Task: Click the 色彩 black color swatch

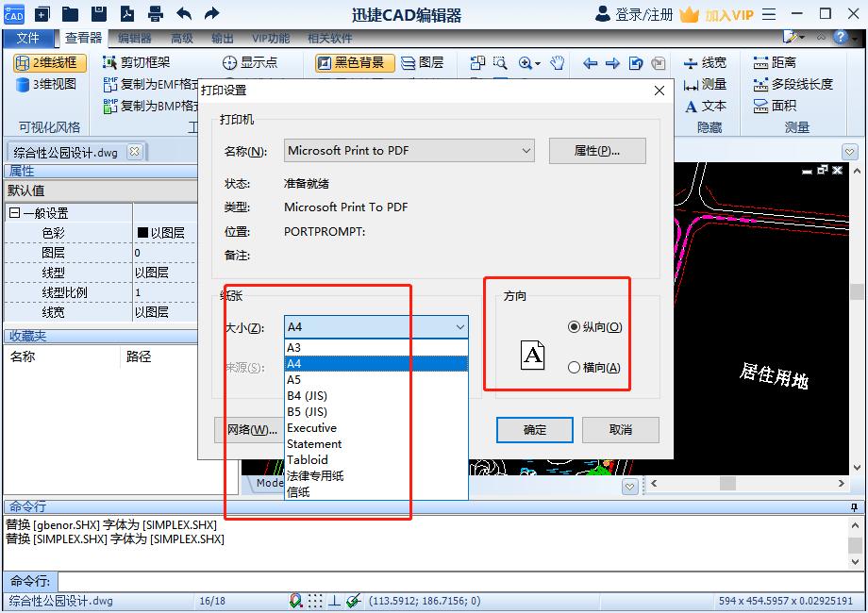Action: 142,232
